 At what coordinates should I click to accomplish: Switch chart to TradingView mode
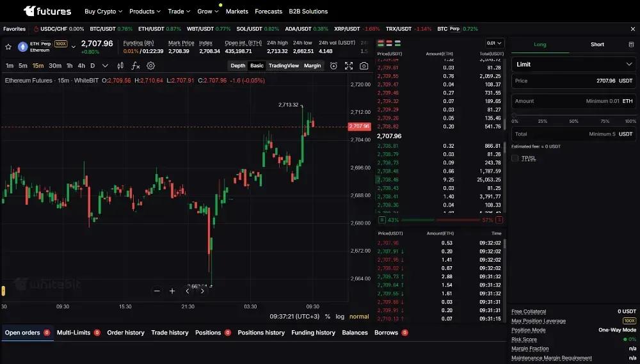[284, 66]
